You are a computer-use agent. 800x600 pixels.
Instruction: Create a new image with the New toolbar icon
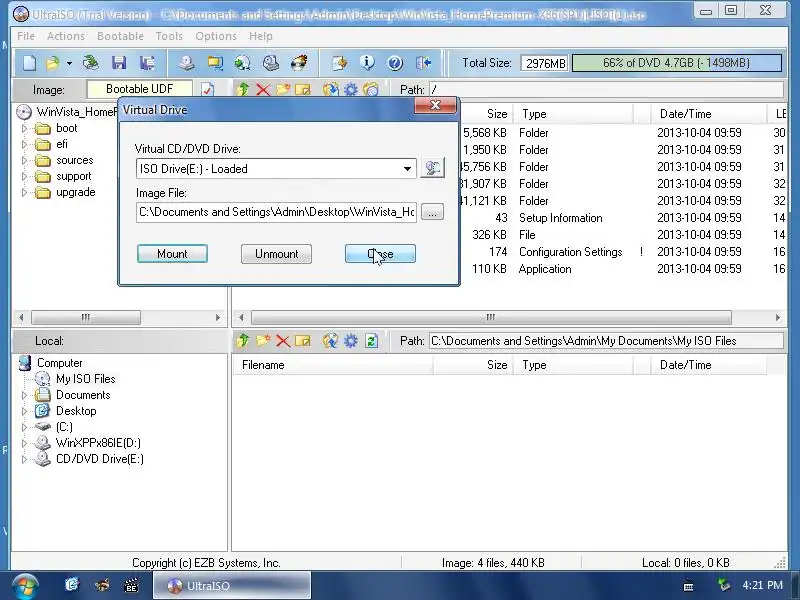(30, 63)
